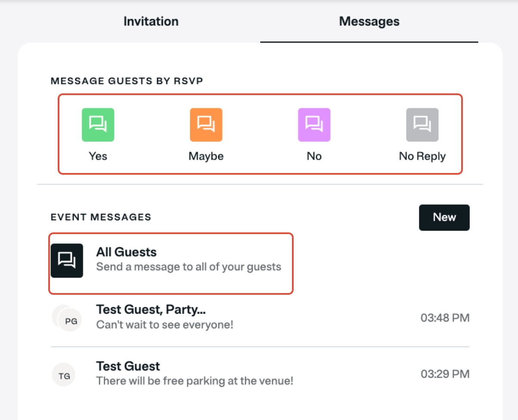Select the Message Guests by RSVP heading
The width and height of the screenshot is (518, 420).
coord(127,80)
